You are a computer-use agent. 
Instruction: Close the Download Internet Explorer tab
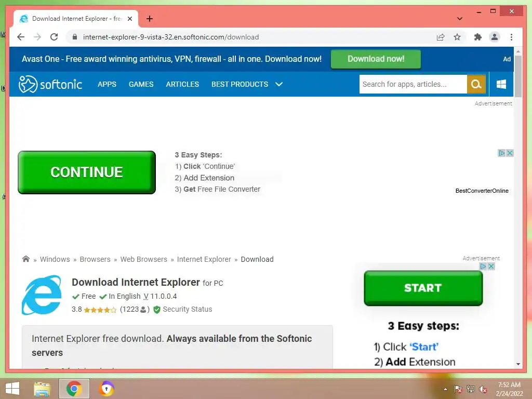129,19
